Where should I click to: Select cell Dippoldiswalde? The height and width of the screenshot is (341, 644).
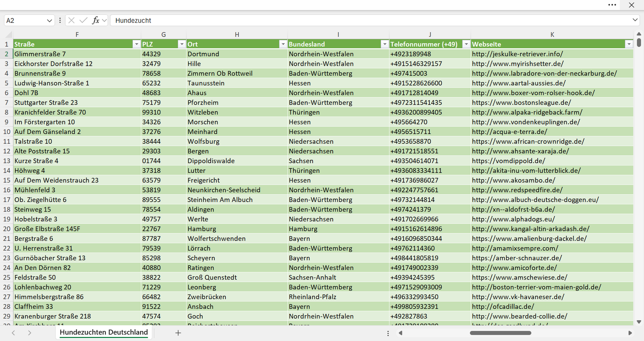point(237,161)
